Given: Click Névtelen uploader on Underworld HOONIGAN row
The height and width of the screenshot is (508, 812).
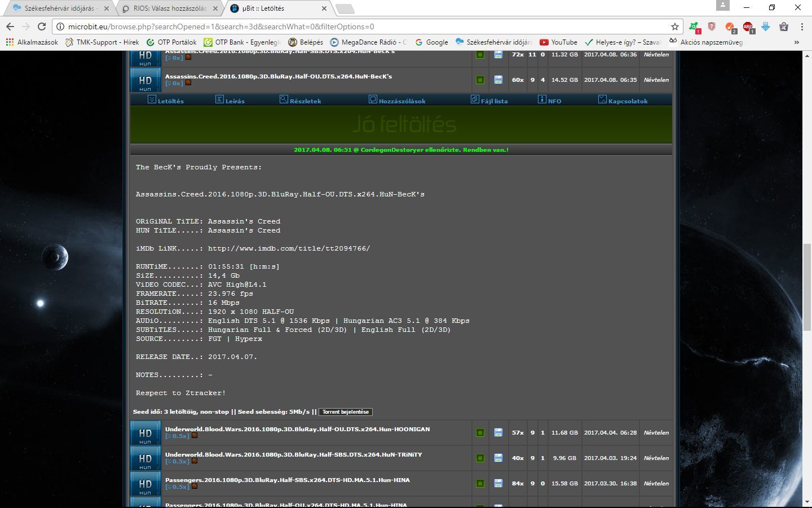Looking at the screenshot, I should pyautogui.click(x=656, y=433).
